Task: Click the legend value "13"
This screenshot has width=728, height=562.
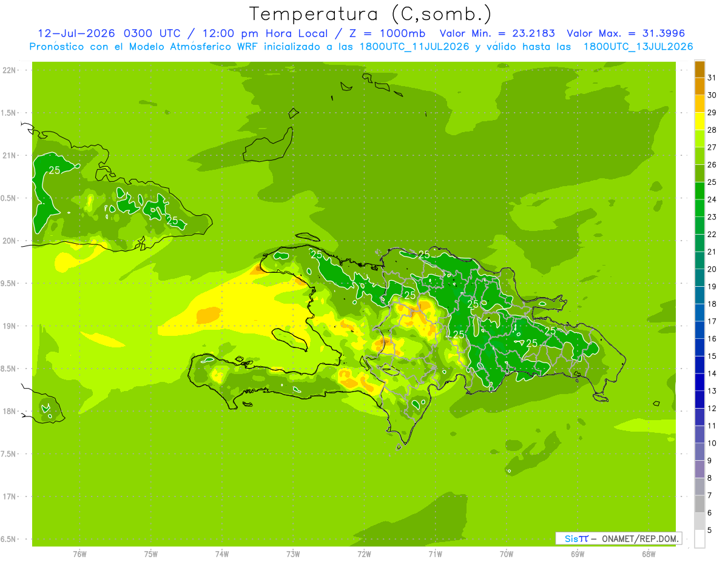Action: point(712,391)
